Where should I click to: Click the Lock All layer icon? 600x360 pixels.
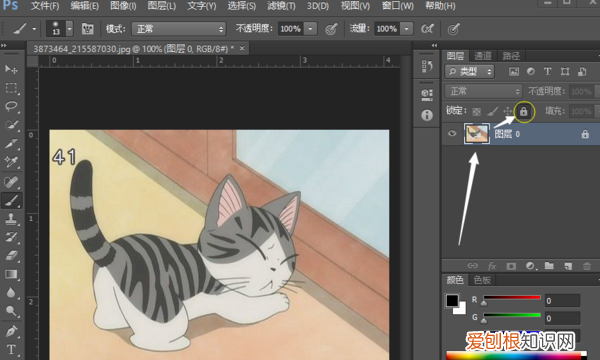[x=523, y=112]
